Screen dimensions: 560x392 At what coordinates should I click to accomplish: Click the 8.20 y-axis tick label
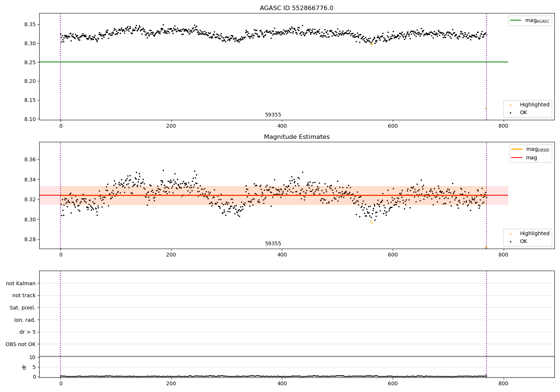29,81
